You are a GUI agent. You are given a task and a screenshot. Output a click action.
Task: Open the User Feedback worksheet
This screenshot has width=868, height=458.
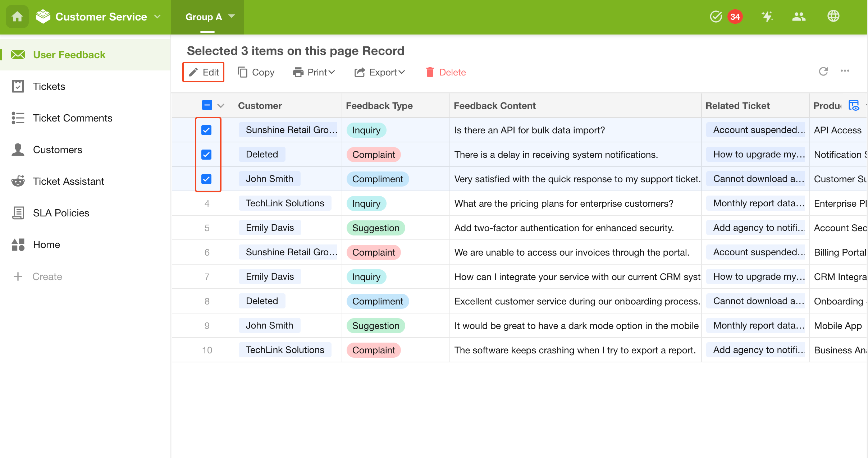(x=85, y=55)
